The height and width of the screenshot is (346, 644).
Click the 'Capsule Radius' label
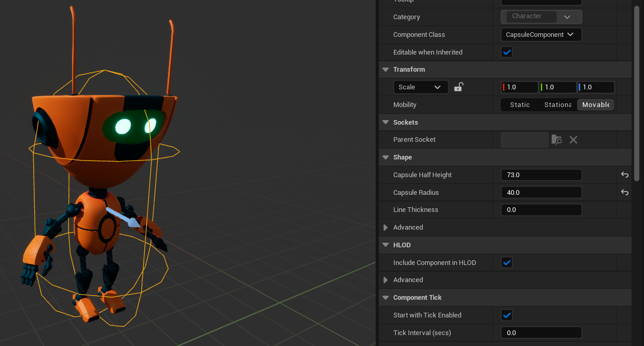tap(416, 193)
